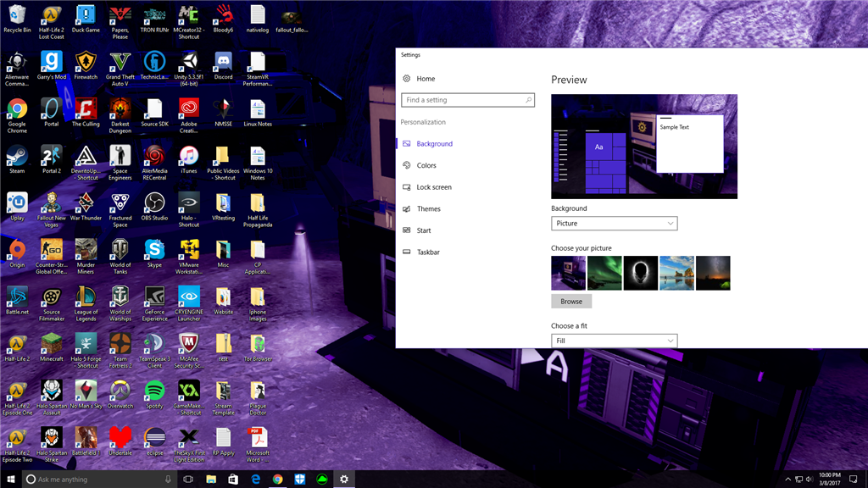Image resolution: width=868 pixels, height=488 pixels.
Task: Click the Browse button for pictures
Action: tap(571, 302)
